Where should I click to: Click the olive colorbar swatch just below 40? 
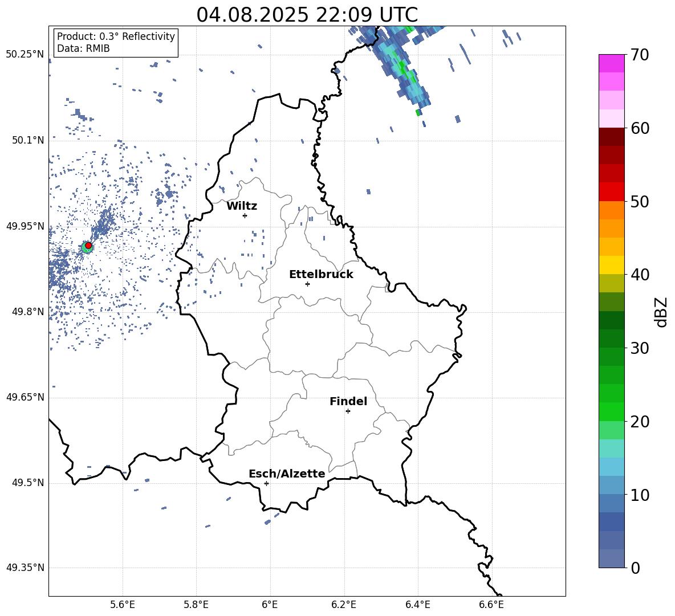pyautogui.click(x=612, y=283)
